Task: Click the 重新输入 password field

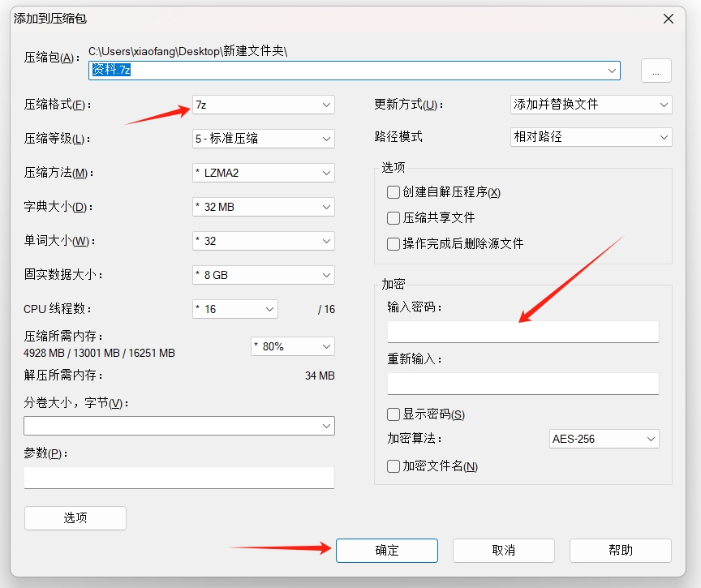Action: 523,384
